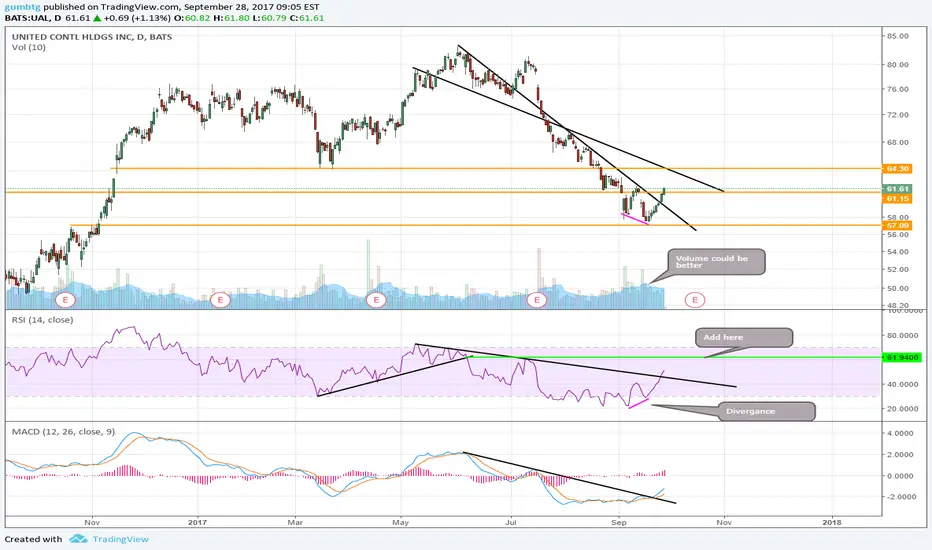The image size is (932, 550).
Task: Click the -2.0000 MACD axis label
Action: click(x=900, y=496)
